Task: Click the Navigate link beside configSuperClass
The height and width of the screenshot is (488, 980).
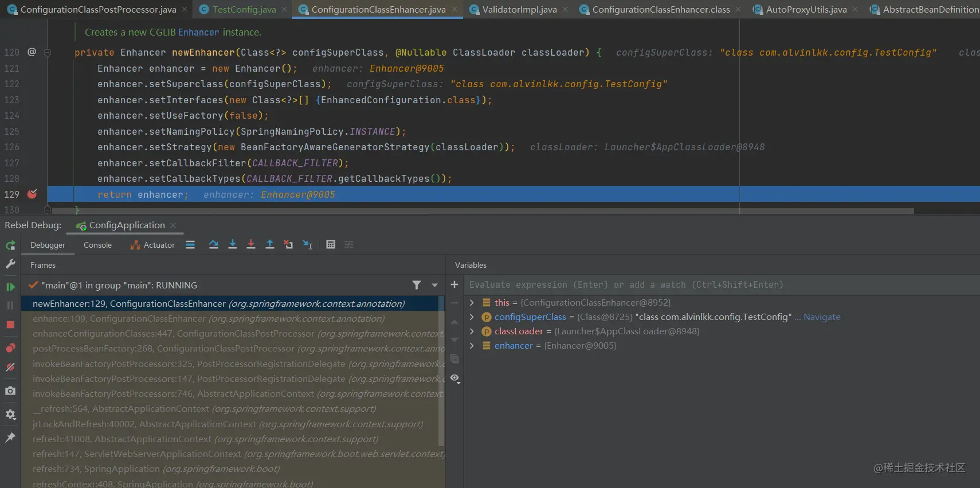Action: [x=822, y=317]
